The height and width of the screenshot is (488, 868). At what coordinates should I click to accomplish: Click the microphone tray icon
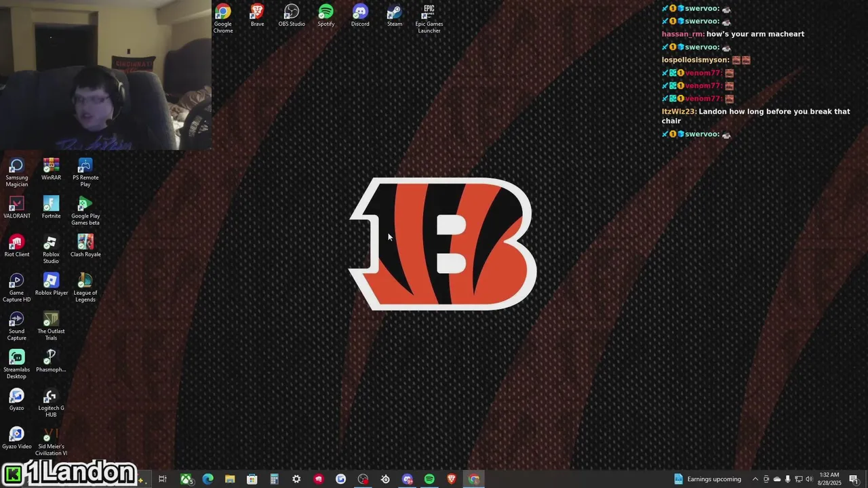(787, 479)
